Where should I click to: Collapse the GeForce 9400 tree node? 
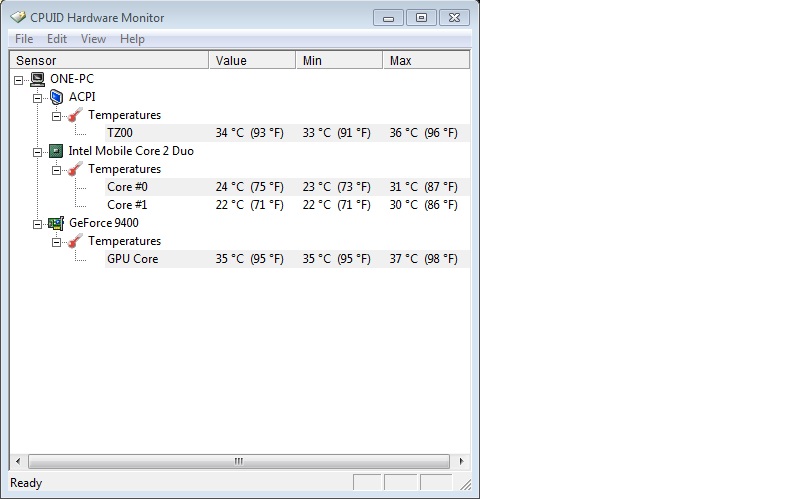point(38,224)
